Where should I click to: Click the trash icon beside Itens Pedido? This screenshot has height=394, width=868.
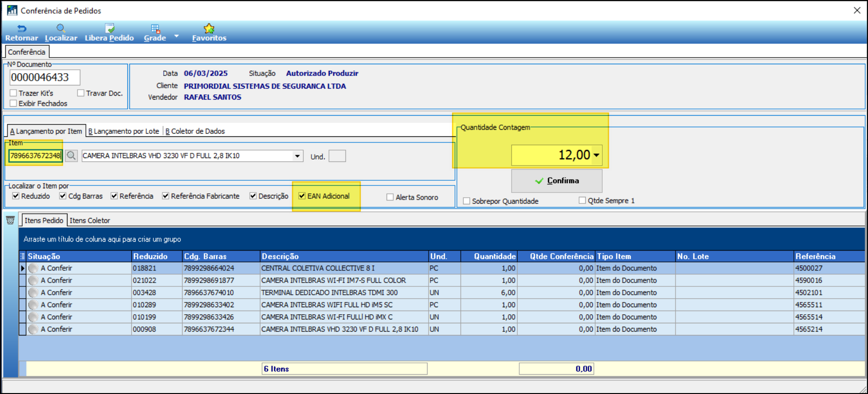pos(10,220)
